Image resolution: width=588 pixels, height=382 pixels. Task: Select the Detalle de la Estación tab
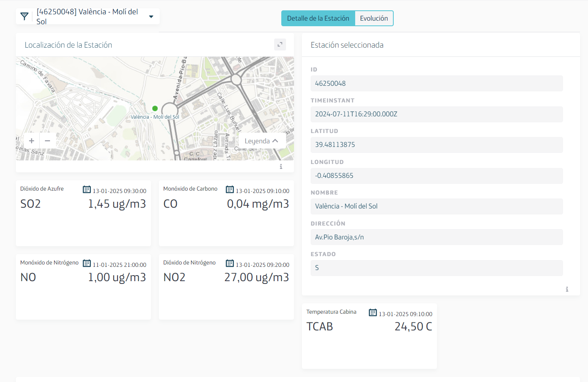(318, 18)
